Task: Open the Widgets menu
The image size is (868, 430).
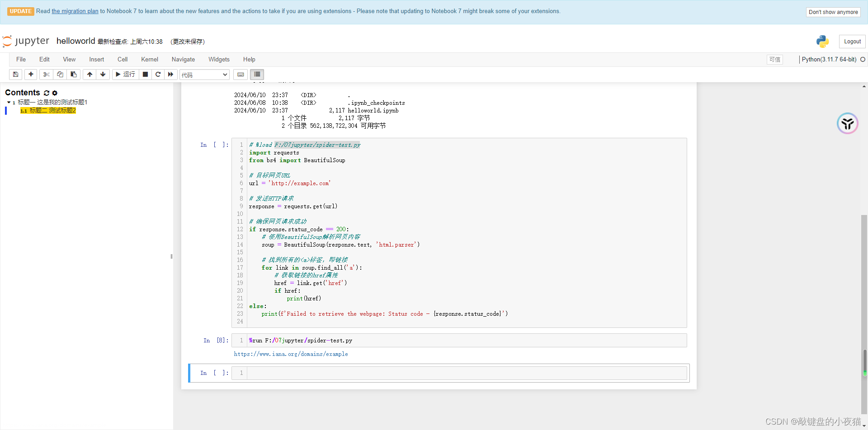Action: tap(219, 60)
